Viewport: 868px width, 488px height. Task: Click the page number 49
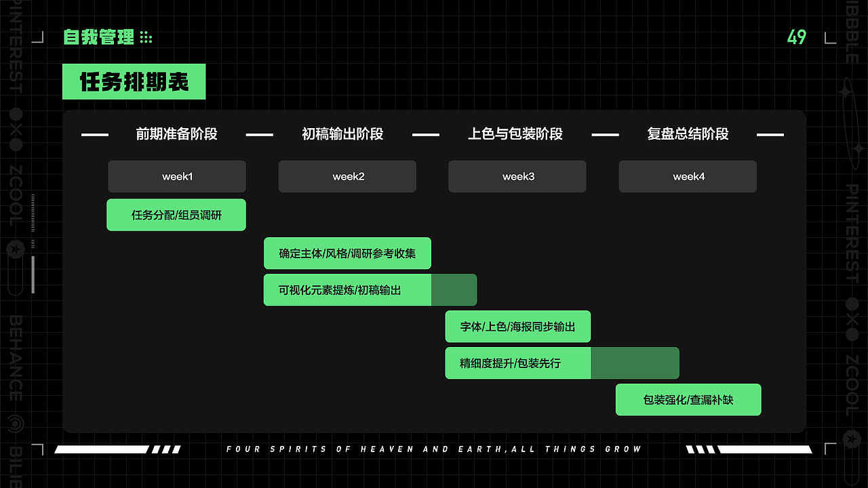tap(797, 38)
